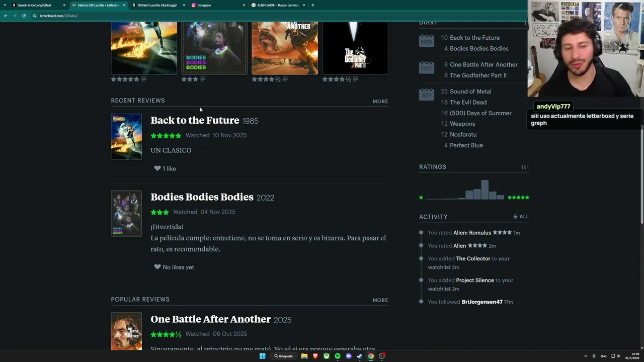Viewport: 644px width, 362px height.
Task: View site information icon in address bar
Action: [35, 16]
